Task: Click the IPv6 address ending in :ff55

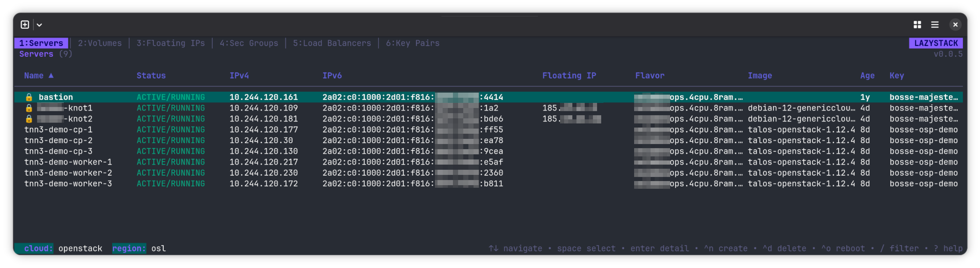Action: tap(412, 130)
